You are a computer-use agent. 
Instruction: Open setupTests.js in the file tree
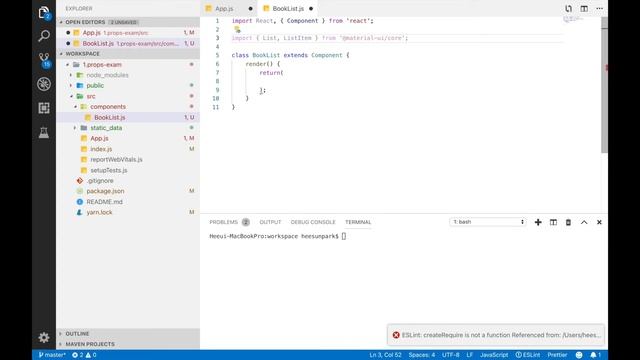point(128,170)
